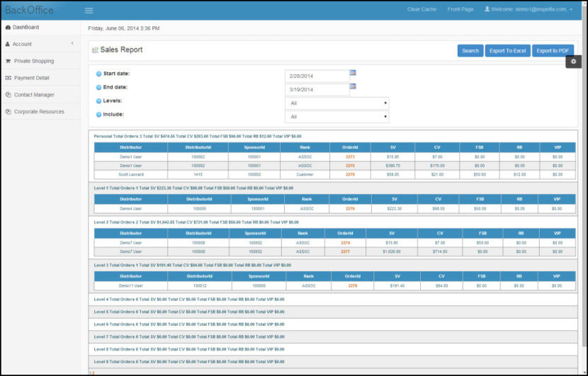This screenshot has width=588, height=376.
Task: Open Contact Manager page
Action: (x=40, y=95)
